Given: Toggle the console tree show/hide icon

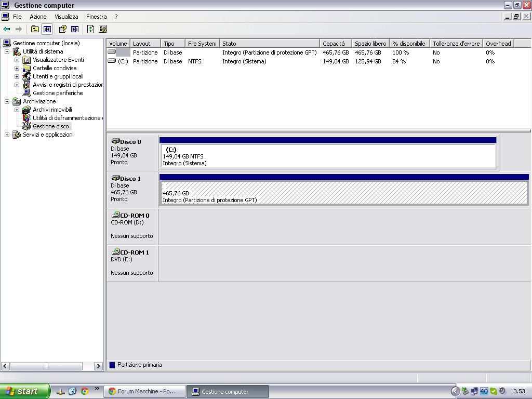Looking at the screenshot, I should (x=47, y=29).
